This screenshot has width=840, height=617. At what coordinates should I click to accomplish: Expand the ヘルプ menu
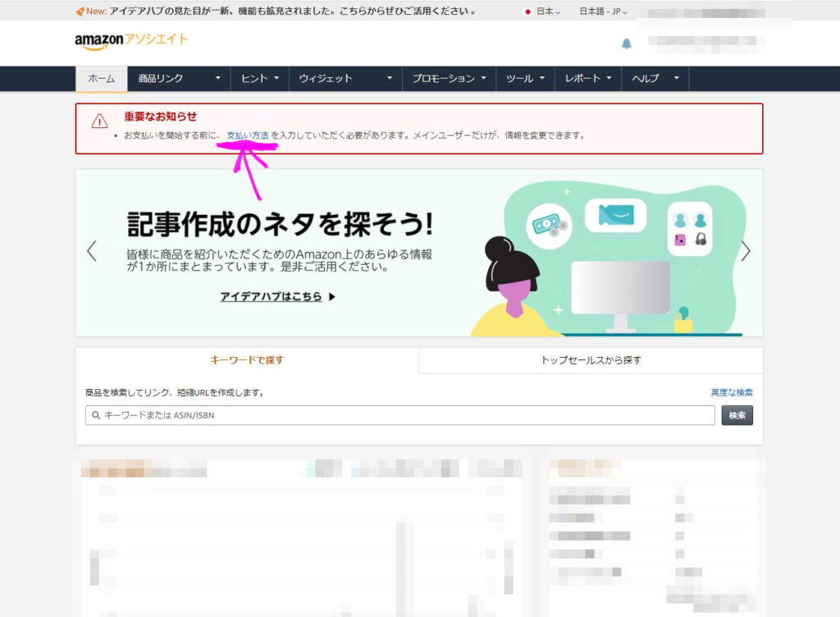[655, 79]
